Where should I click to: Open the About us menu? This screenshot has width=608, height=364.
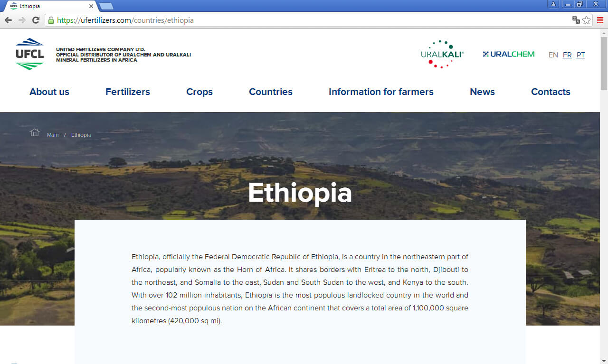[x=49, y=92]
